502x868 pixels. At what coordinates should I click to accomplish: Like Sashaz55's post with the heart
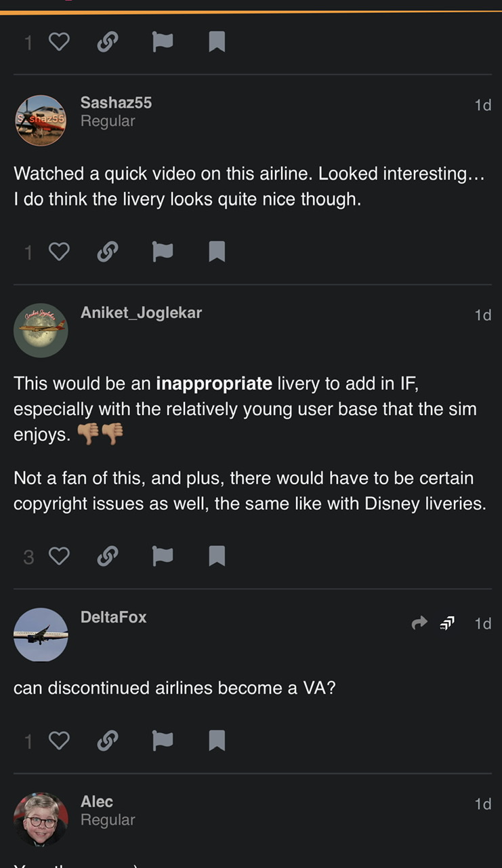click(59, 252)
